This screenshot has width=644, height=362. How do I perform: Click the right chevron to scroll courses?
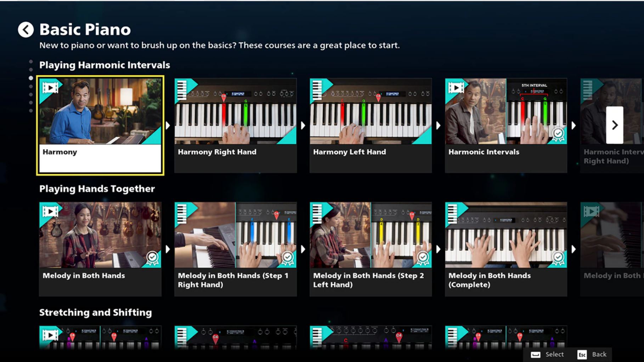(615, 125)
